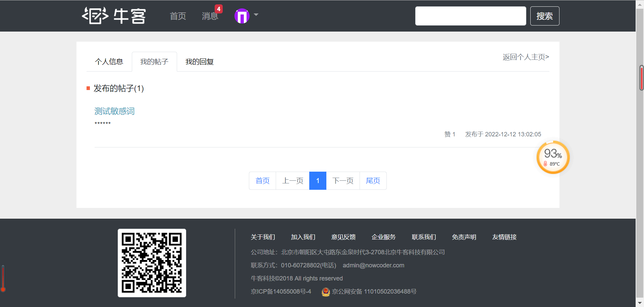Image resolution: width=644 pixels, height=307 pixels.
Task: Click the 牛客 logo in the header
Action: click(x=114, y=16)
